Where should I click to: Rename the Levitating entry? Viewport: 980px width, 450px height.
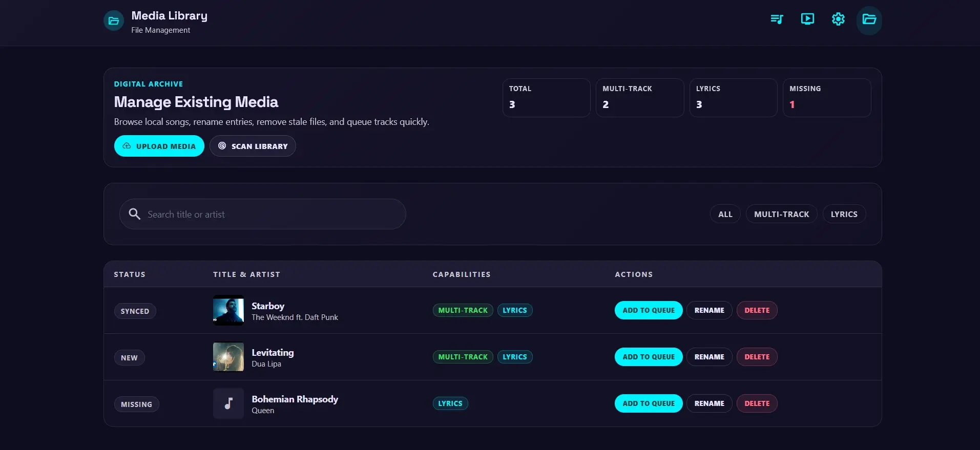(x=710, y=357)
